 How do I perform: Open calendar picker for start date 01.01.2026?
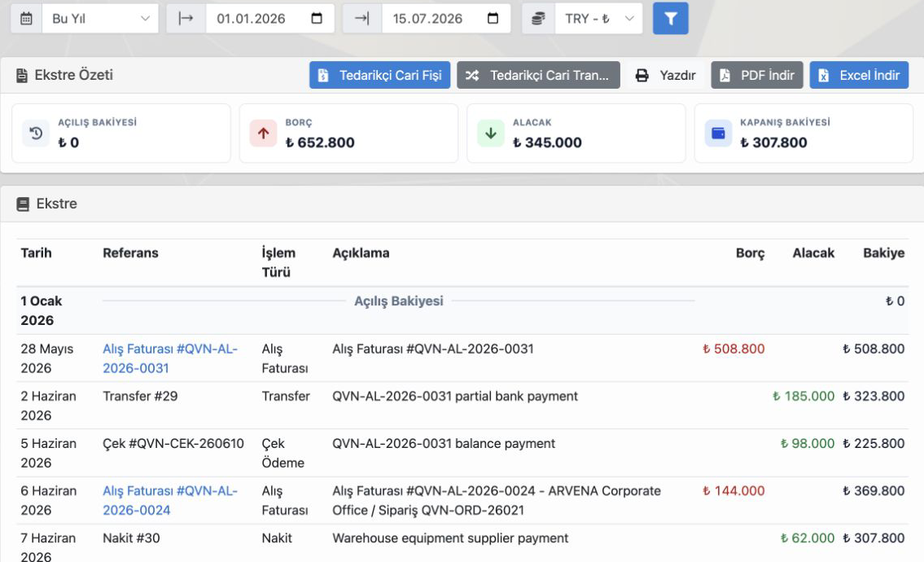pyautogui.click(x=317, y=18)
